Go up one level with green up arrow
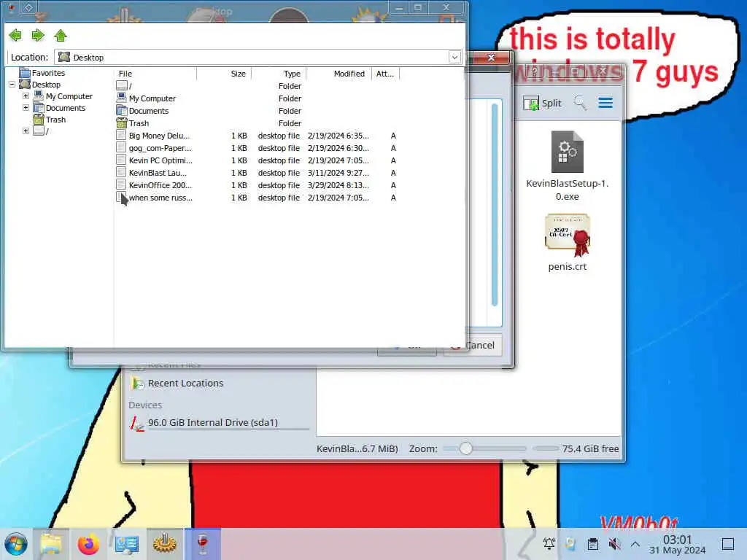Screen dimensions: 747x560 tap(61, 35)
